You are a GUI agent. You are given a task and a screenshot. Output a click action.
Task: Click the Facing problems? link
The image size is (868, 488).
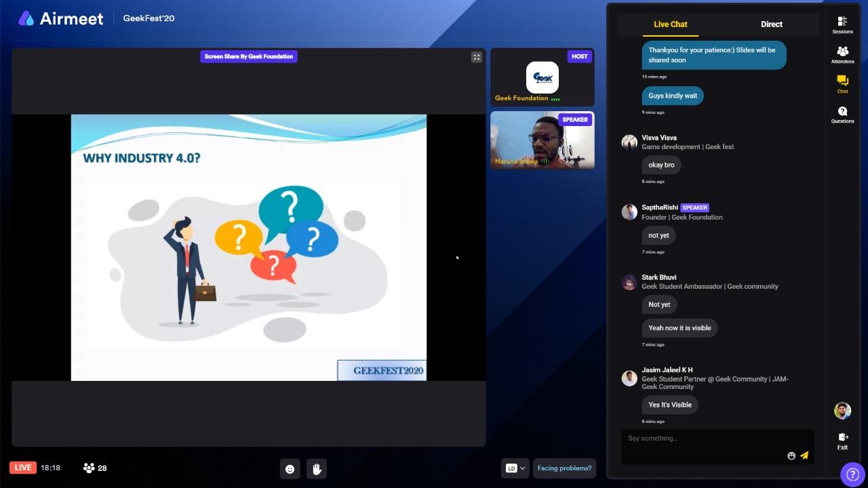coord(564,468)
